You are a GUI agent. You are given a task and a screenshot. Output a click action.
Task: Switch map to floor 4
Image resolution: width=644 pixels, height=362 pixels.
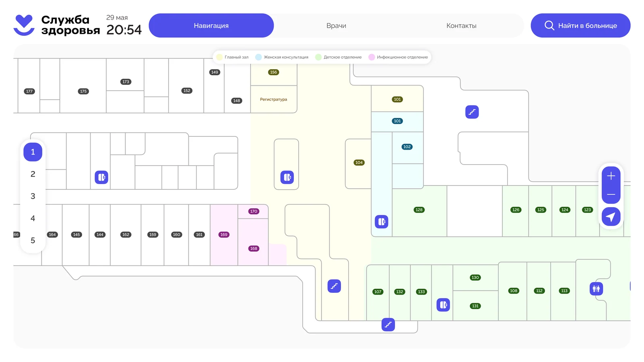pos(33,218)
